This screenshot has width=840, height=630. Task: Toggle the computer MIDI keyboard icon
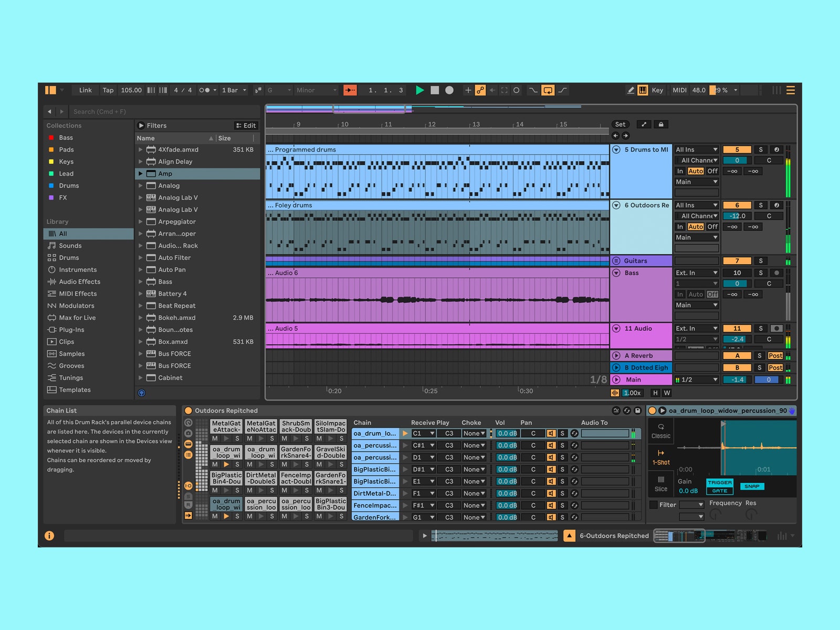(x=643, y=90)
